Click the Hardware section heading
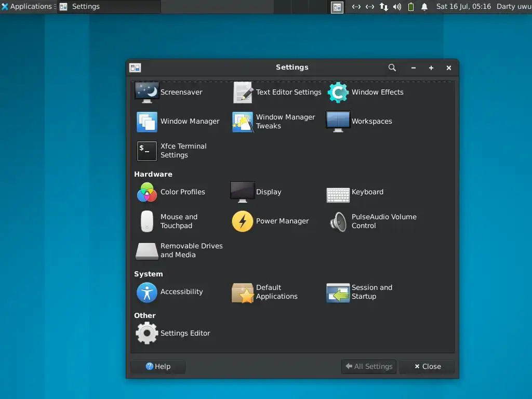The height and width of the screenshot is (399, 532). (153, 175)
